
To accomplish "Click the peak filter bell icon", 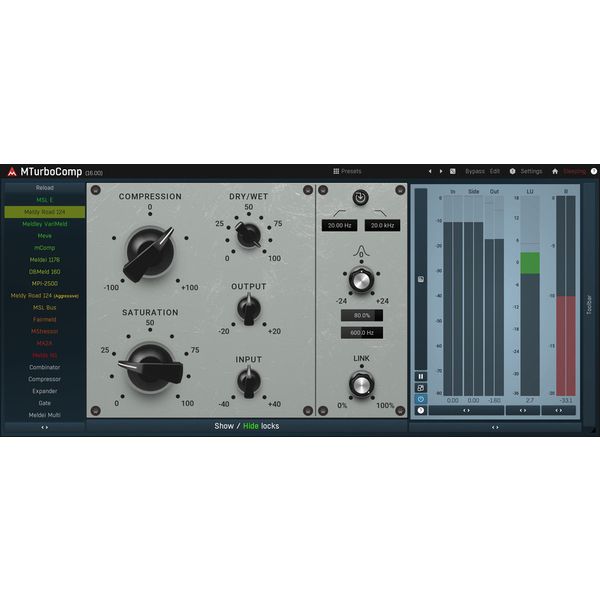I will (361, 251).
